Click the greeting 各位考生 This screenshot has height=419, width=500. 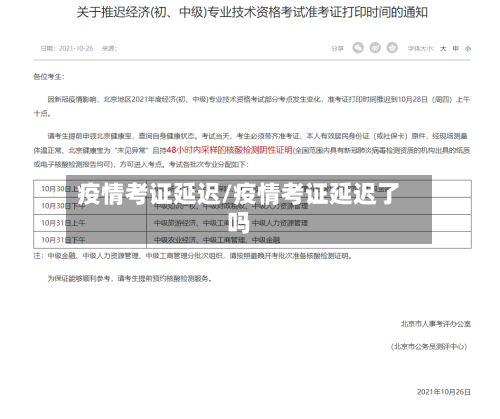point(49,77)
